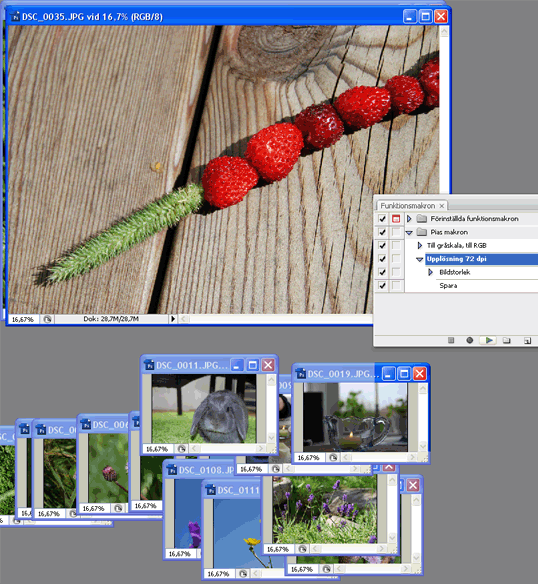The image size is (538, 584).
Task: Uncheck the Spara step checkbox
Action: pos(382,286)
